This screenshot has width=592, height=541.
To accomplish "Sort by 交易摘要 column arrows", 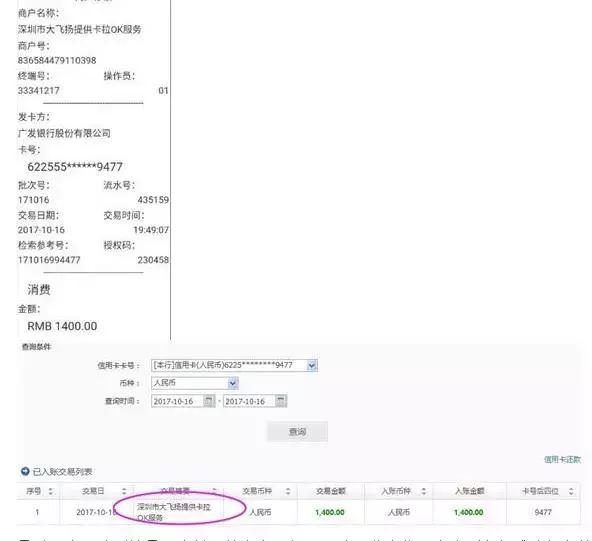I will coord(214,491).
